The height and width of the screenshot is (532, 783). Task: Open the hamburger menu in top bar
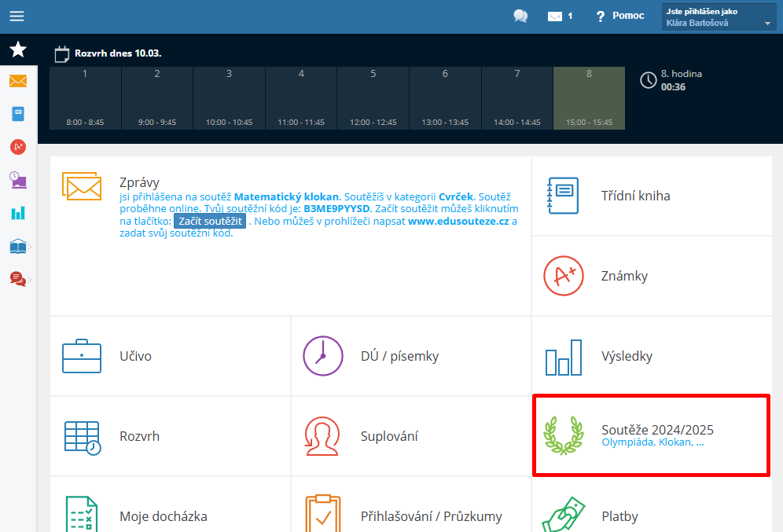pos(17,16)
